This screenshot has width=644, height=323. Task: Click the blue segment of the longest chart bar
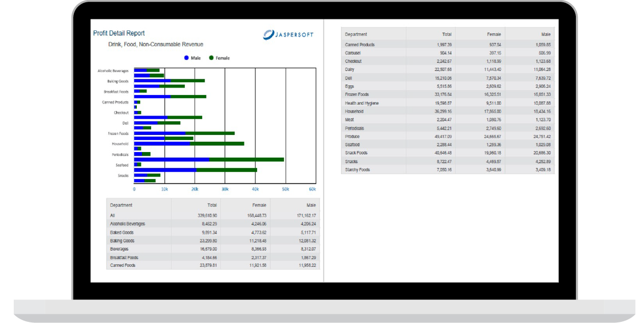(172, 159)
